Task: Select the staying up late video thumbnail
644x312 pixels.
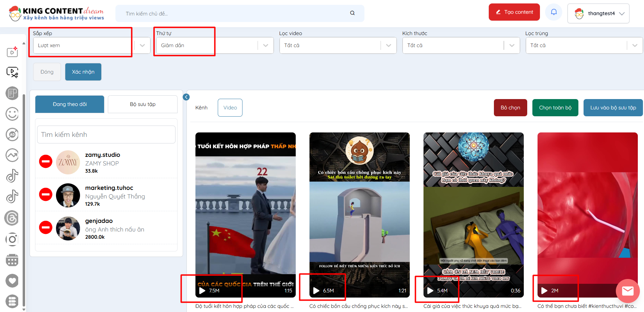Action: tap(474, 215)
